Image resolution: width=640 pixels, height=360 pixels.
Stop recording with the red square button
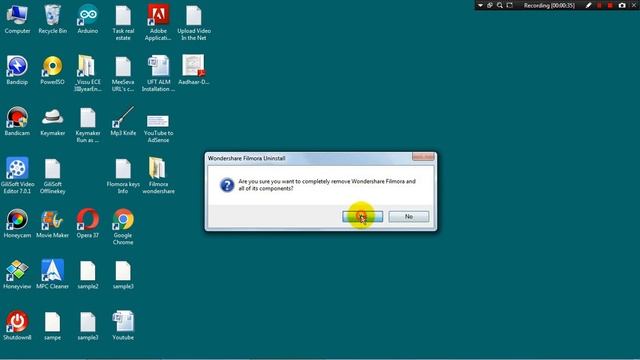click(x=610, y=5)
